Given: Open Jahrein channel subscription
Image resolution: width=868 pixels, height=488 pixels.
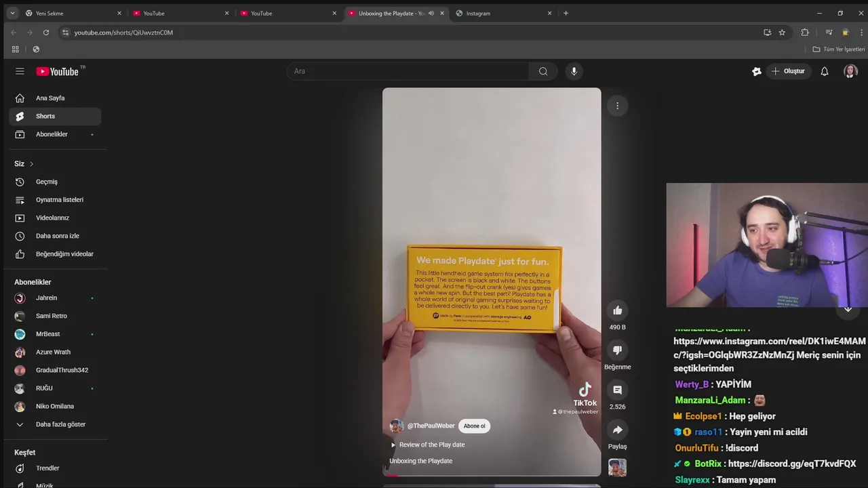Looking at the screenshot, I should 55,298.
